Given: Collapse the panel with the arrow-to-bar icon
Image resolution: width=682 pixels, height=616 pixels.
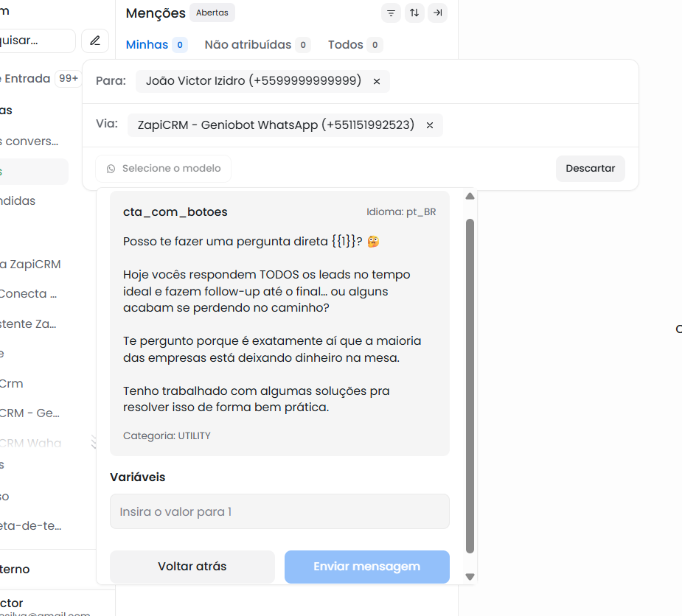Looking at the screenshot, I should coord(437,13).
